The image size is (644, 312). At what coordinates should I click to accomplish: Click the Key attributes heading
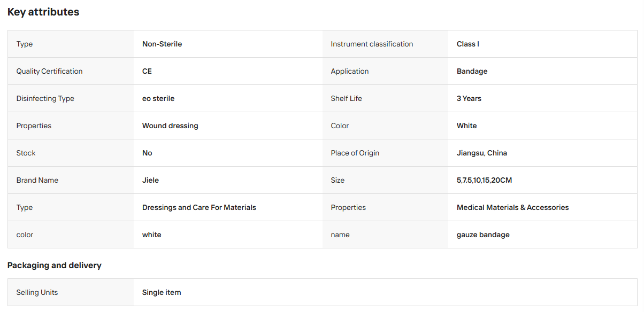click(x=43, y=12)
